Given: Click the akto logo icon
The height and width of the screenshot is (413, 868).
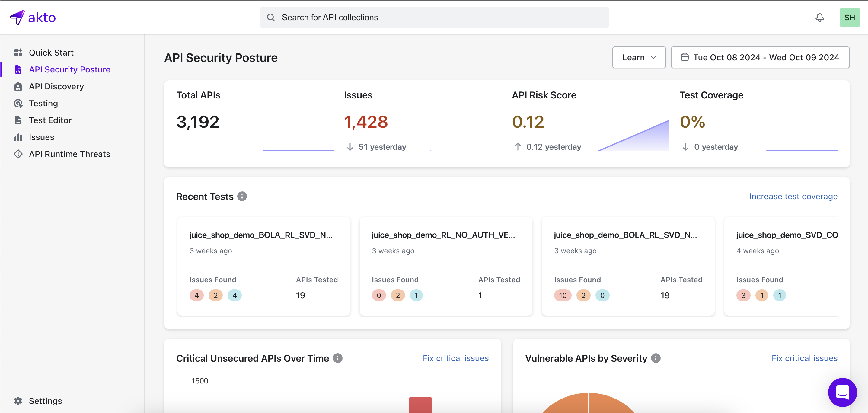Looking at the screenshot, I should (x=17, y=17).
